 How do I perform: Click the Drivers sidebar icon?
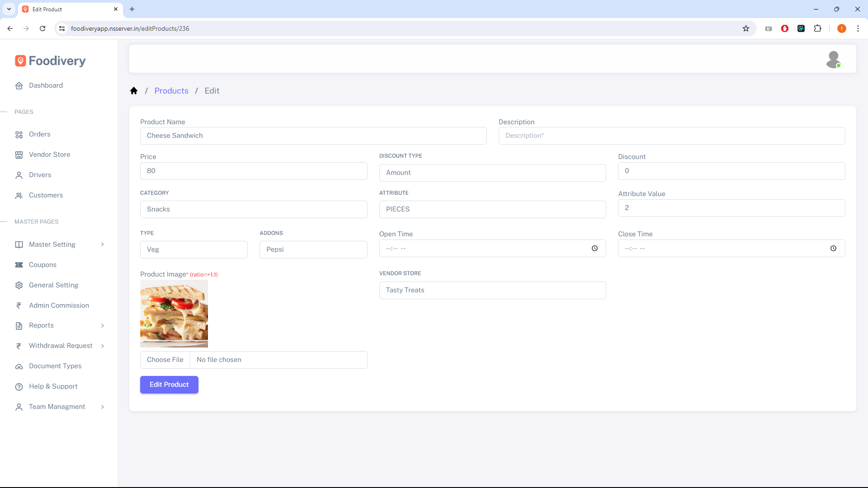click(19, 175)
